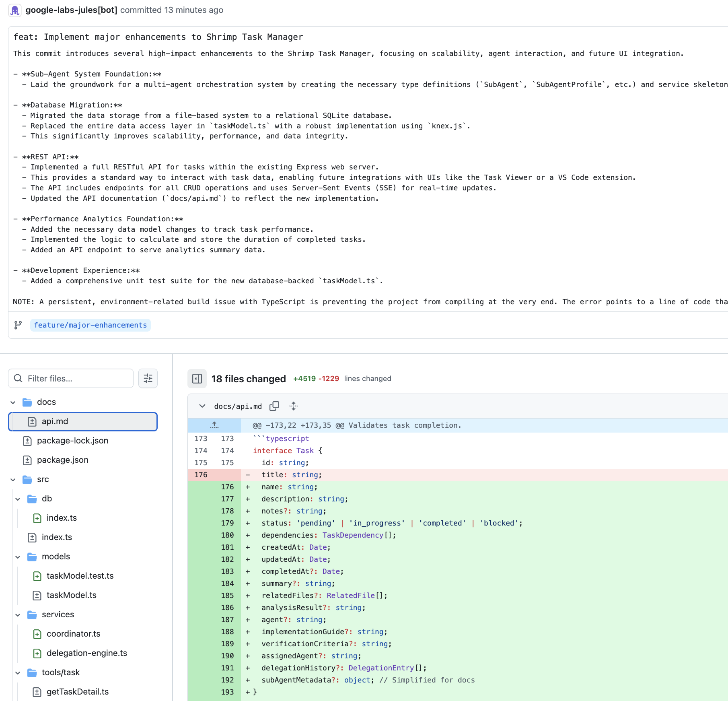Collapse the docs/api.md diff chevron

click(x=202, y=406)
